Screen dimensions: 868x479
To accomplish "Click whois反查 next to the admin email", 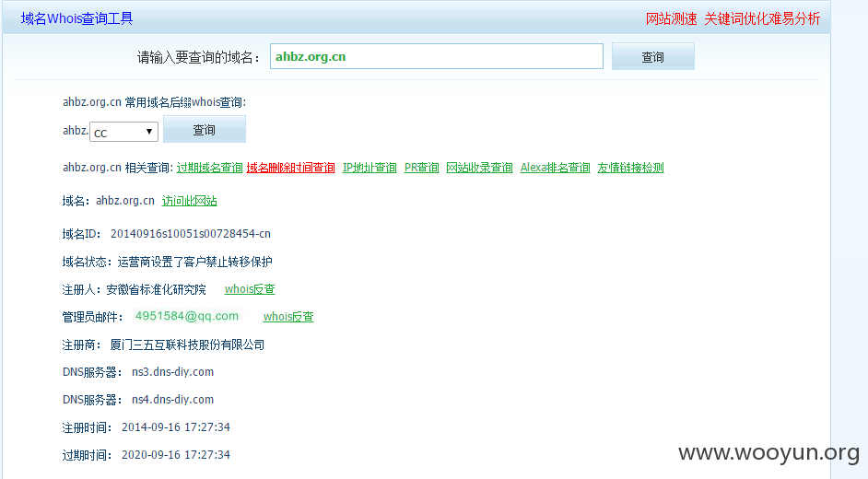I will click(x=288, y=316).
